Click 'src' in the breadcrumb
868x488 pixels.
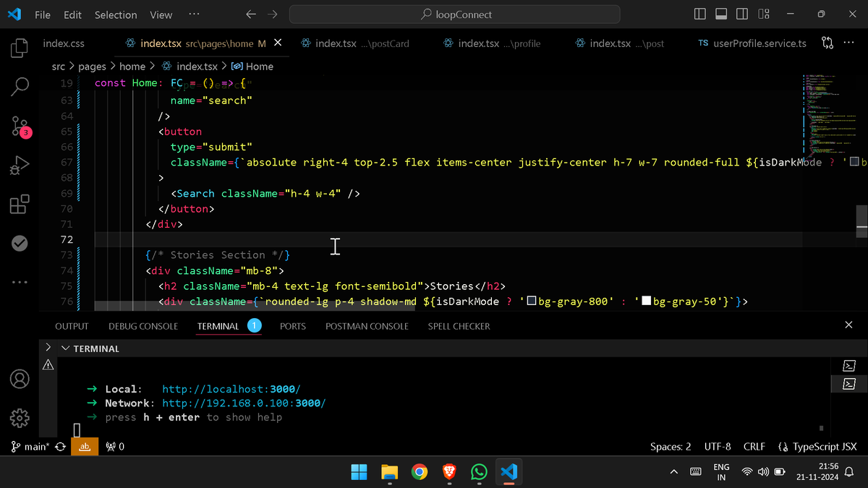59,67
